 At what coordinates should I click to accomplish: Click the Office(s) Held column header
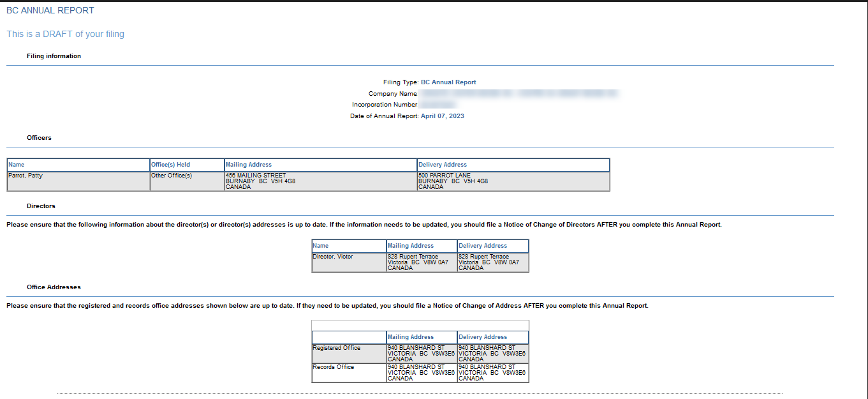pyautogui.click(x=170, y=165)
